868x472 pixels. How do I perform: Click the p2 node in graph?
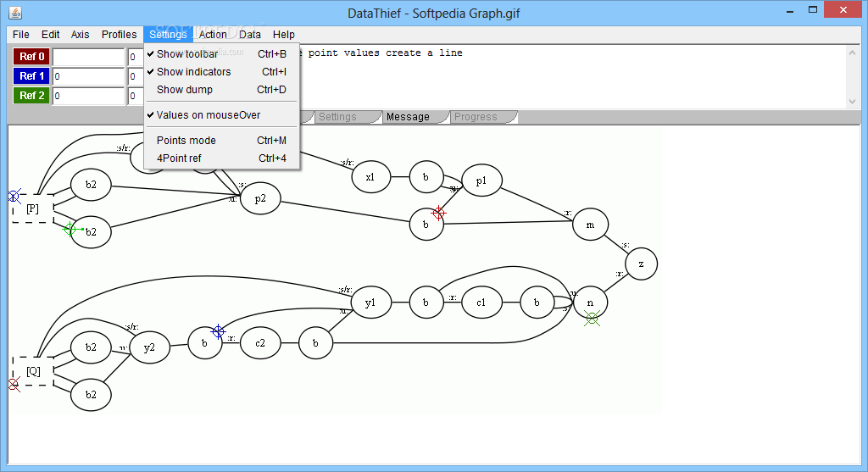pyautogui.click(x=260, y=198)
